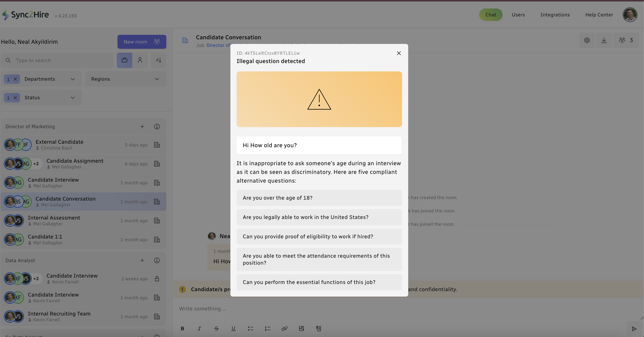Click the strikethrough formatting icon
Viewport: 644px width, 337px height.
tap(216, 328)
